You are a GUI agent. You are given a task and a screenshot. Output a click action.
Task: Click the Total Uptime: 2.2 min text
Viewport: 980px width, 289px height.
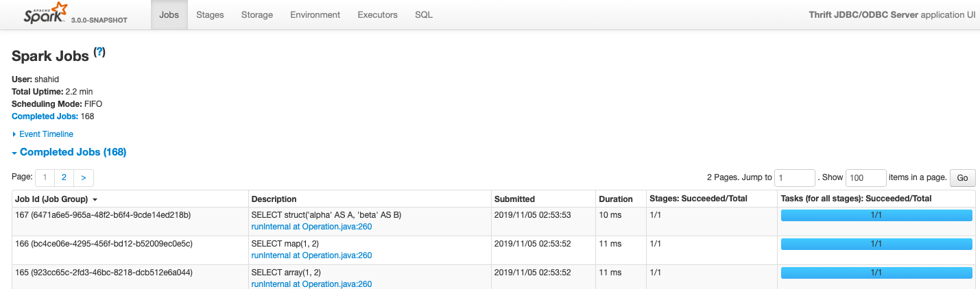pos(52,92)
